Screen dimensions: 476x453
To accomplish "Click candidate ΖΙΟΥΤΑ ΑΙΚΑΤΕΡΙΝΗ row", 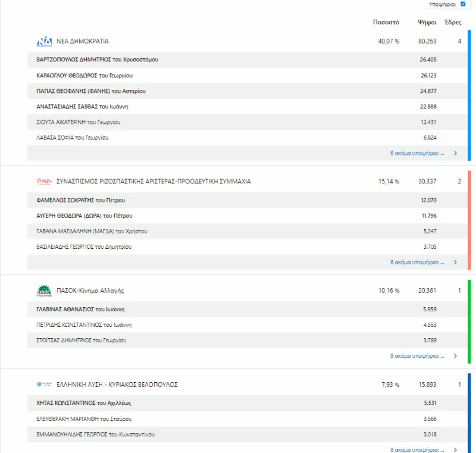I will point(247,122).
